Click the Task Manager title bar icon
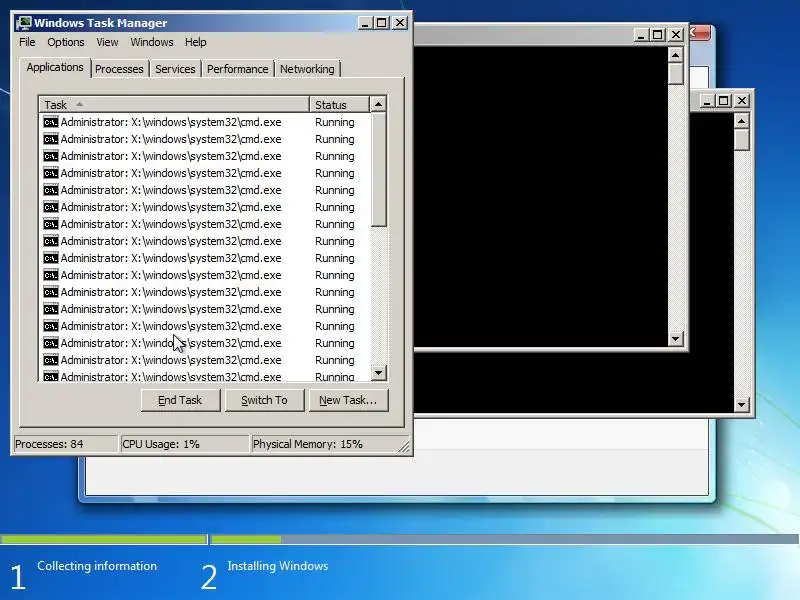Image resolution: width=800 pixels, height=600 pixels. click(x=23, y=23)
